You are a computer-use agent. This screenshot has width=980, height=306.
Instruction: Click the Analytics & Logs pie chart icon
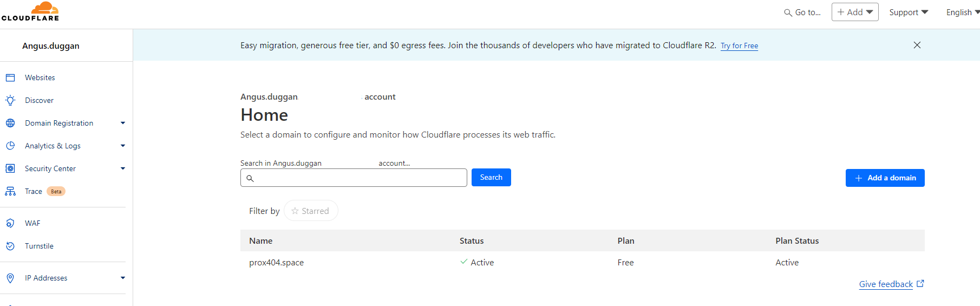(x=10, y=146)
